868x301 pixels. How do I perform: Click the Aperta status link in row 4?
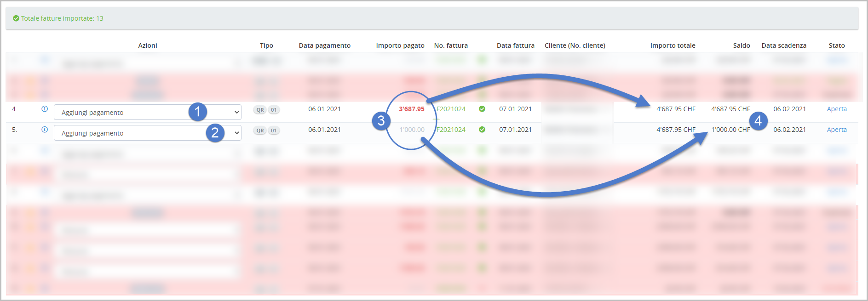tap(836, 109)
